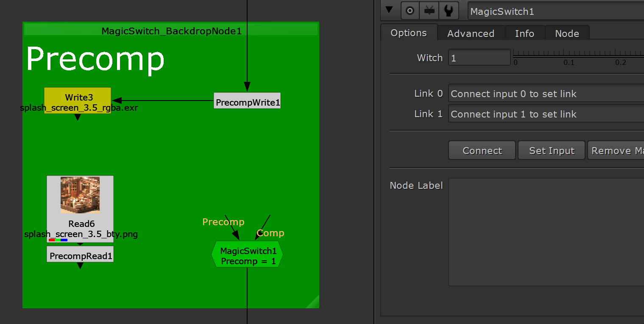Click the node input selection icon in header
The image size is (644, 324).
coord(429,11)
